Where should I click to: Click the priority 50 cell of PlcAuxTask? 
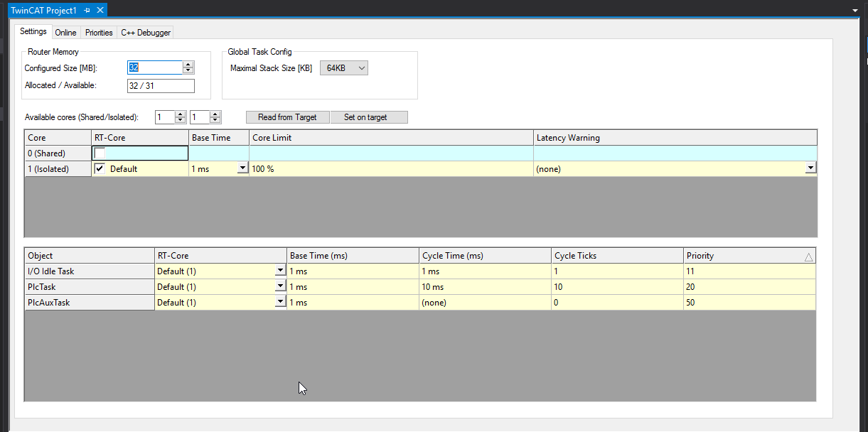tap(750, 303)
